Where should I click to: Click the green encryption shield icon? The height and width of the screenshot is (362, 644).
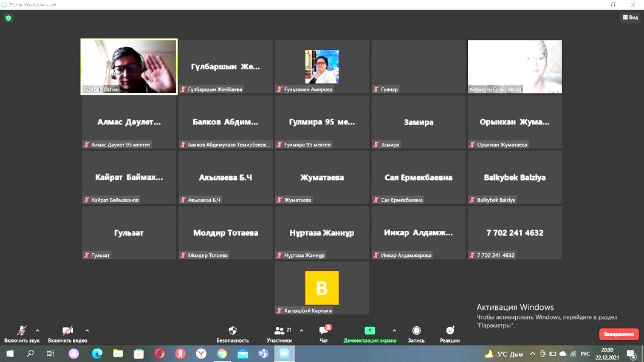(x=8, y=18)
